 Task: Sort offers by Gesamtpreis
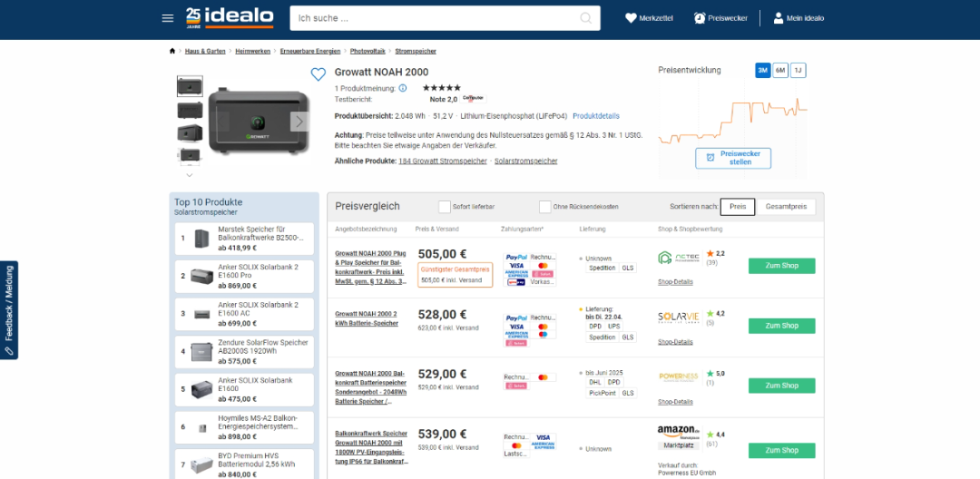click(786, 207)
